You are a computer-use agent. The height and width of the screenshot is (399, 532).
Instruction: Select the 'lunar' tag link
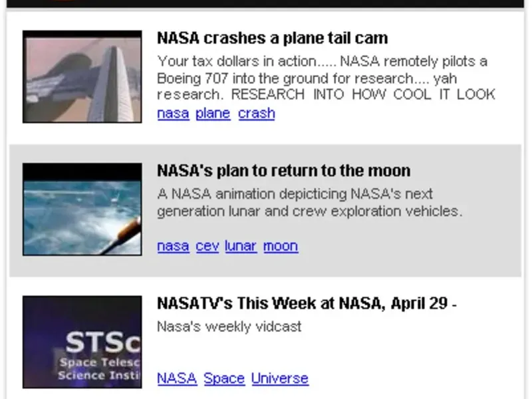241,246
